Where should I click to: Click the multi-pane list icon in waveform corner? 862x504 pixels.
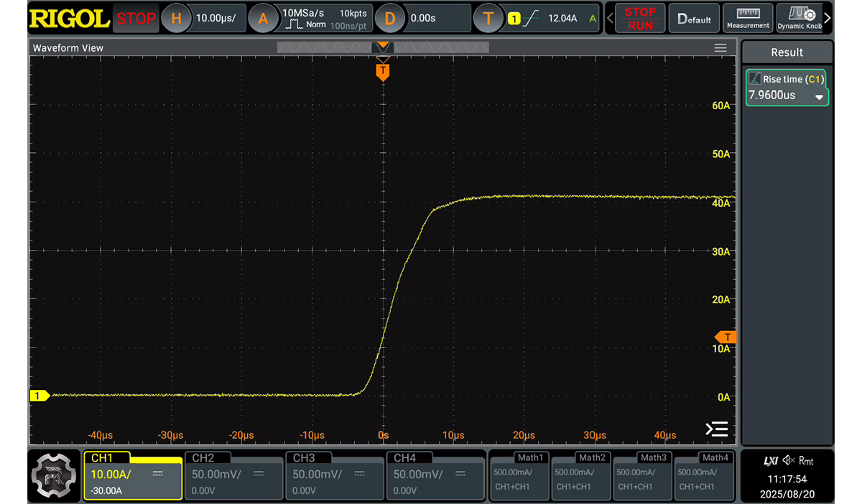[717, 429]
